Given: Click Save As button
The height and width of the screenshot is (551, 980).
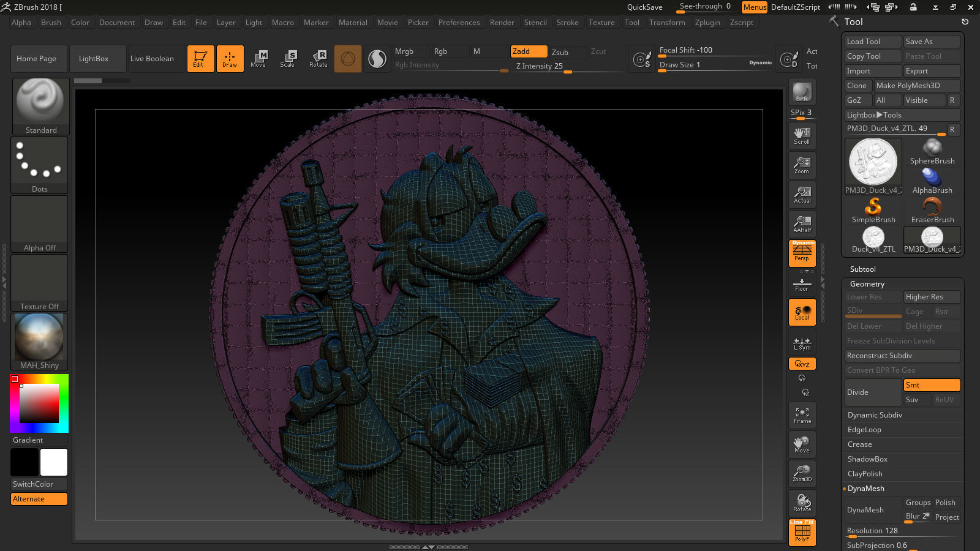Looking at the screenshot, I should coord(932,42).
